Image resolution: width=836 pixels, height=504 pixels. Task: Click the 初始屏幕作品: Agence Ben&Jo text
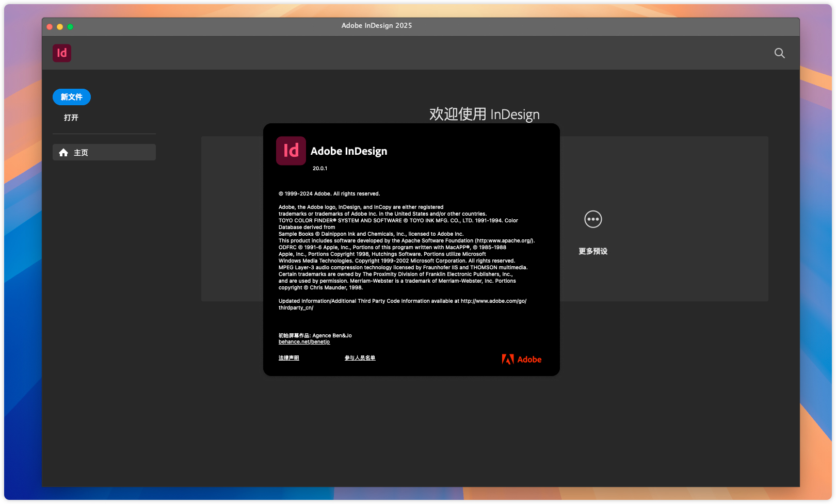(x=315, y=336)
